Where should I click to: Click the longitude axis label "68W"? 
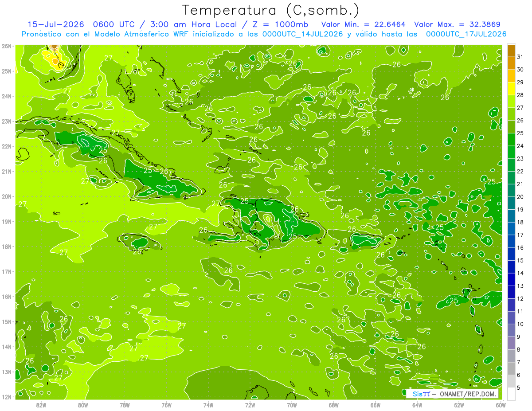coord(334,405)
